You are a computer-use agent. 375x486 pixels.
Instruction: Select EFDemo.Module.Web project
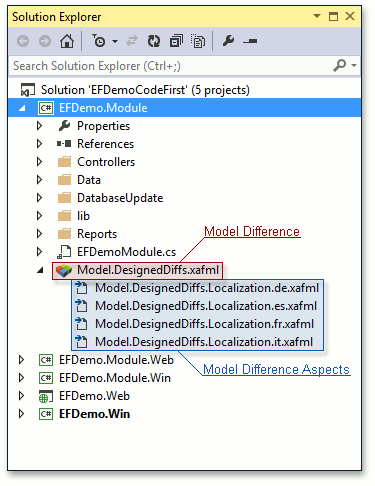pos(116,360)
